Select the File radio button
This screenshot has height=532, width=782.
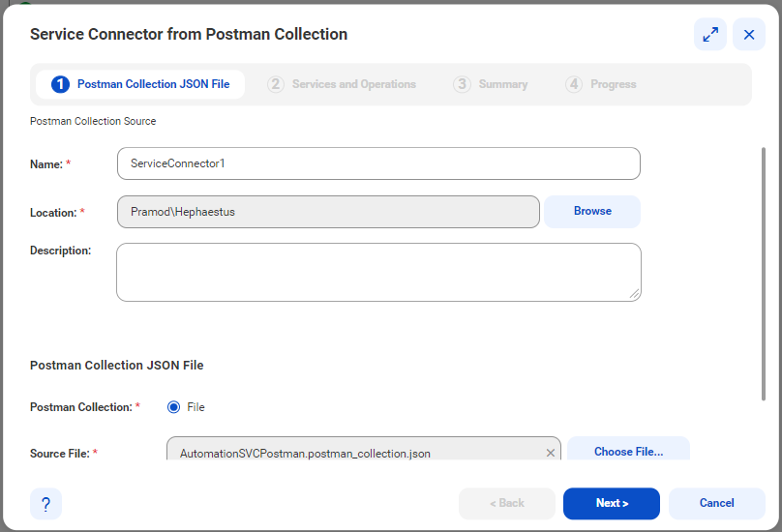click(173, 407)
